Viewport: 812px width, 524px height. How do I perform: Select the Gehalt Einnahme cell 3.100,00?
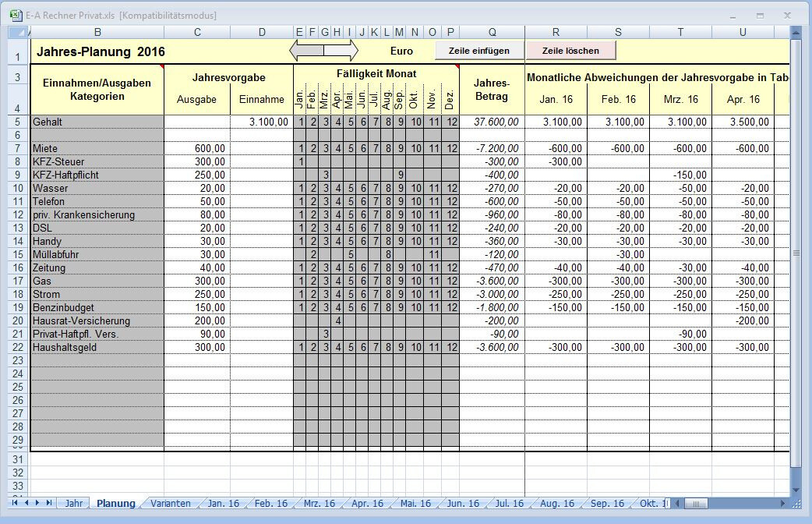coord(262,122)
